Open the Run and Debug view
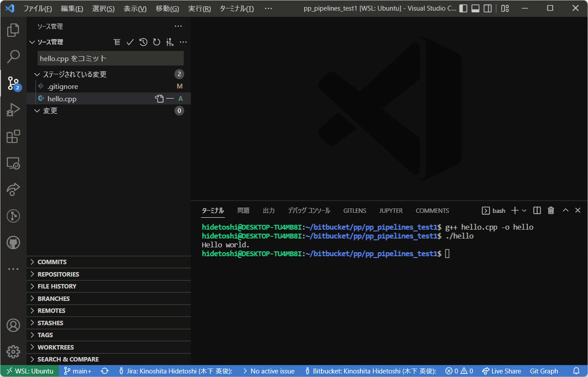The height and width of the screenshot is (377, 588). [x=13, y=110]
